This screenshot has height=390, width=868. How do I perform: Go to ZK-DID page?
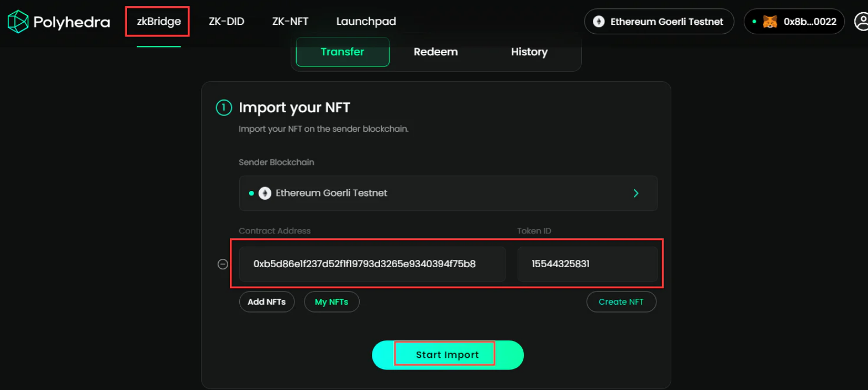227,22
